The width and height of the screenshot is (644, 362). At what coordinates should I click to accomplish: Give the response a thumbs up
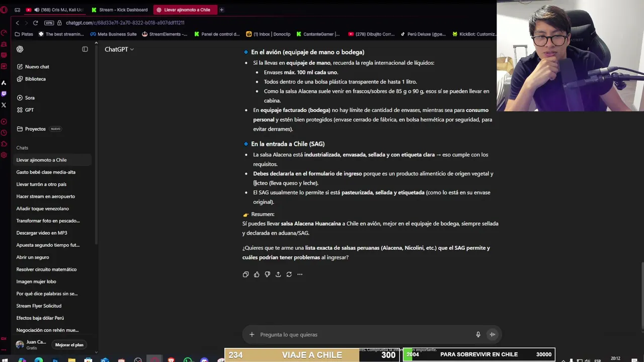click(257, 275)
